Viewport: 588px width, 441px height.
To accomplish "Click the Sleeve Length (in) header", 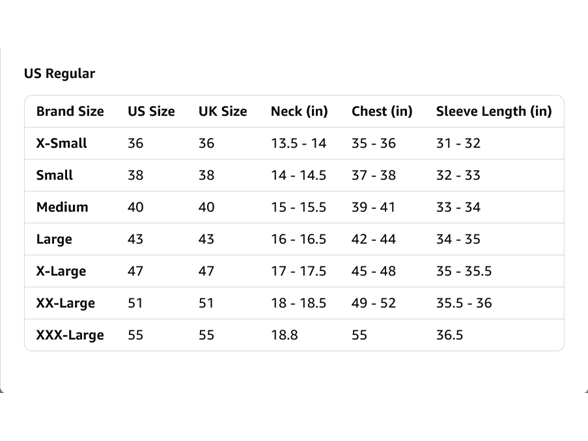I will [494, 111].
